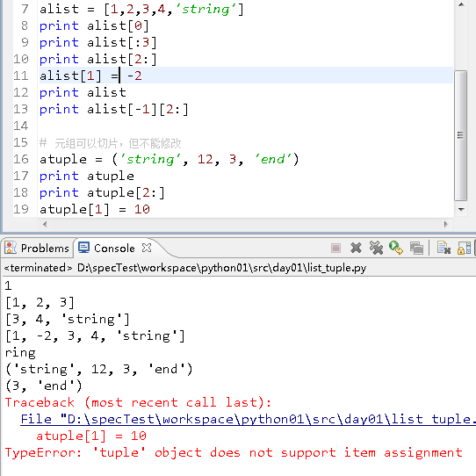Click the 'print alist[0]' line

(94, 25)
